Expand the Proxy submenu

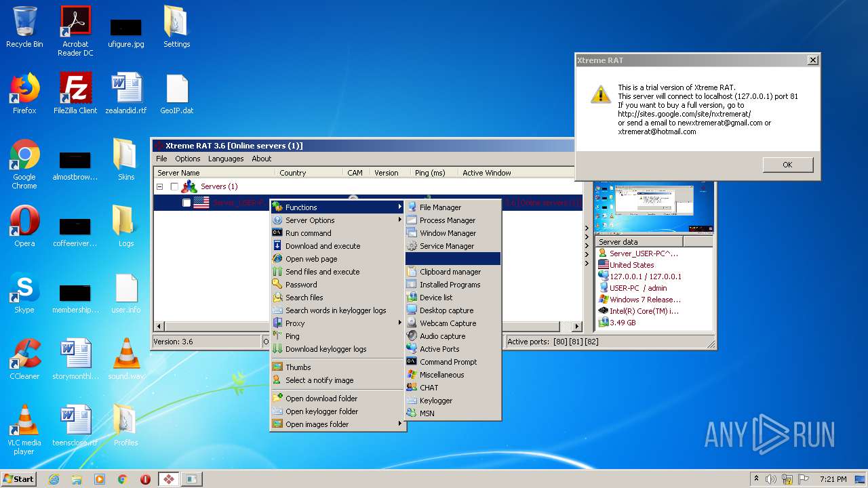[x=338, y=323]
